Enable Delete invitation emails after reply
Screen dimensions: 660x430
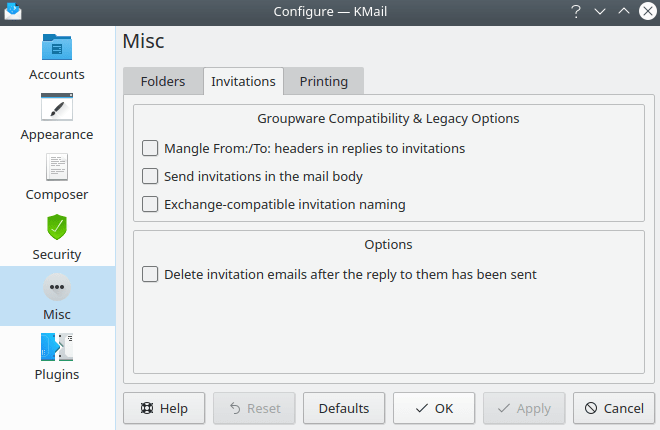click(150, 274)
